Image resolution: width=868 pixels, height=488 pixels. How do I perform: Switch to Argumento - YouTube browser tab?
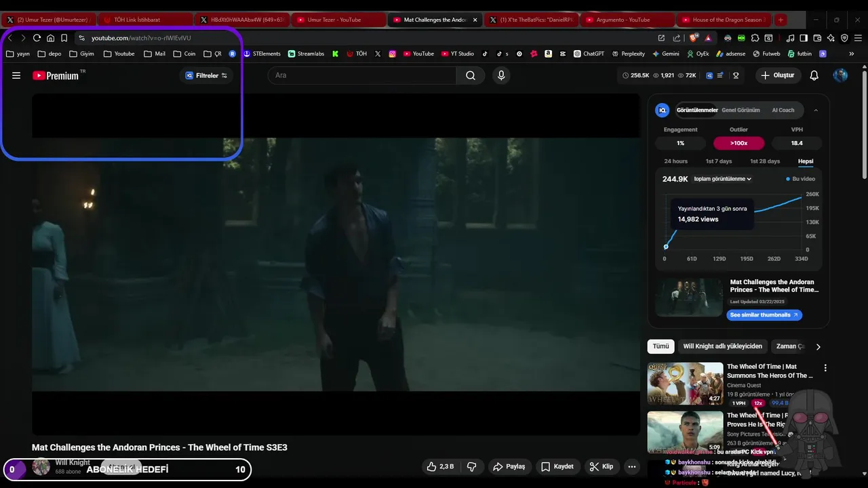point(628,20)
